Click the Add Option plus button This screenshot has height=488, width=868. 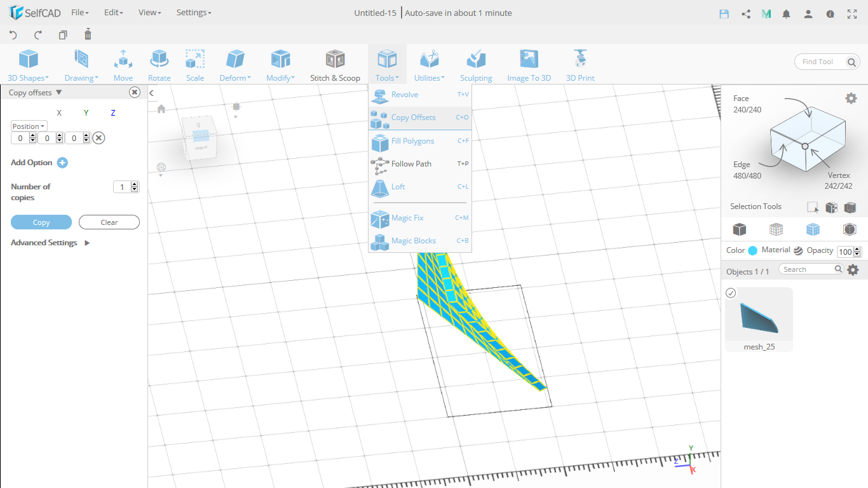pos(62,163)
